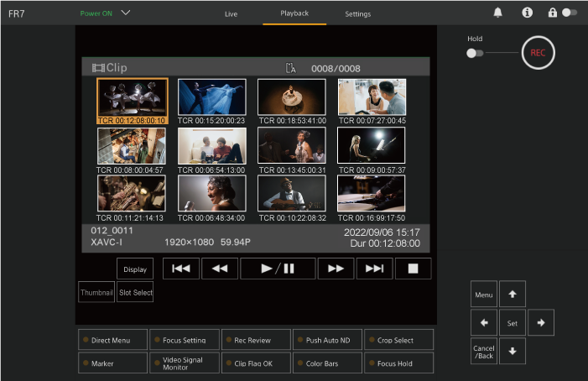Screen dimensions: 588x381
Task: Toggle the Push Auto ND assignable button
Action: (x=327, y=340)
